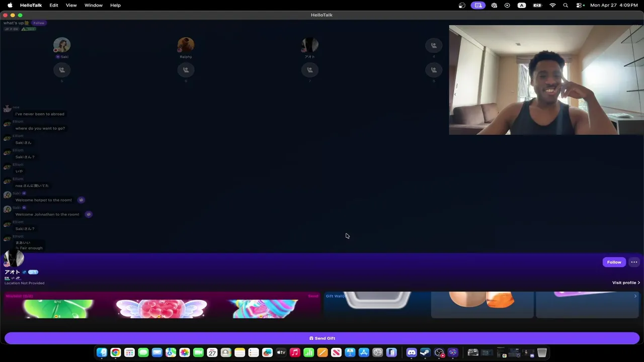
Task: Click the "Location Not Provided" text
Action: [x=25, y=283]
